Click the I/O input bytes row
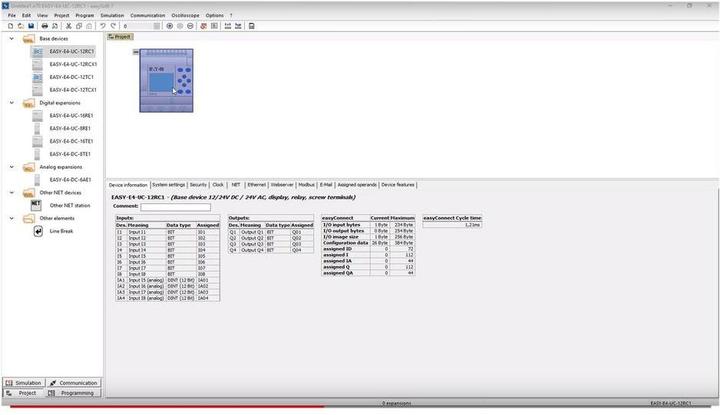 368,225
